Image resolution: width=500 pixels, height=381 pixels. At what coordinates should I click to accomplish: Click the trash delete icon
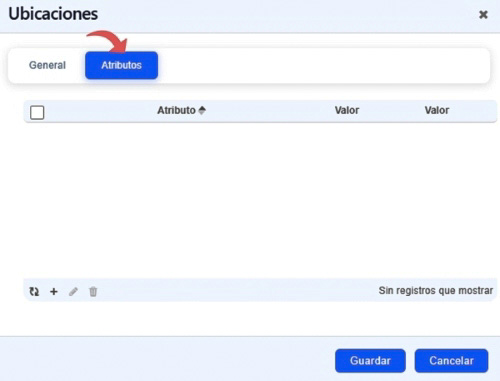pos(93,292)
